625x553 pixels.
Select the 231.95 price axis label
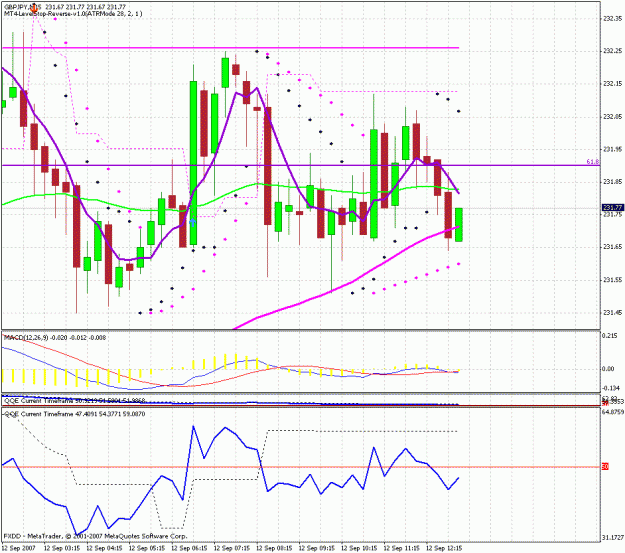[x=612, y=149]
